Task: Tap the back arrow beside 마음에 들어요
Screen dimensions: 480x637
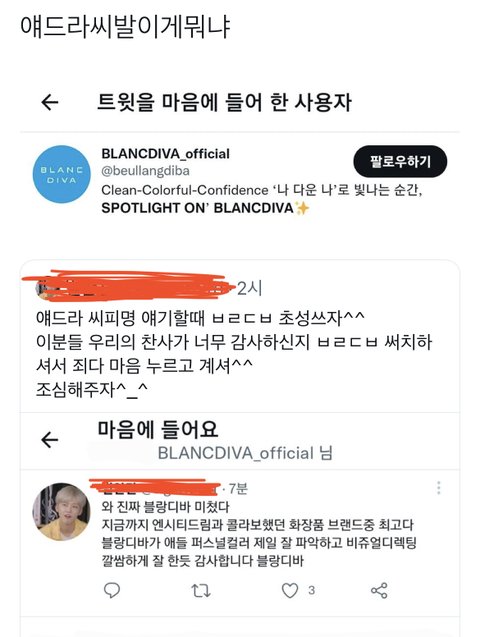Action: point(50,440)
